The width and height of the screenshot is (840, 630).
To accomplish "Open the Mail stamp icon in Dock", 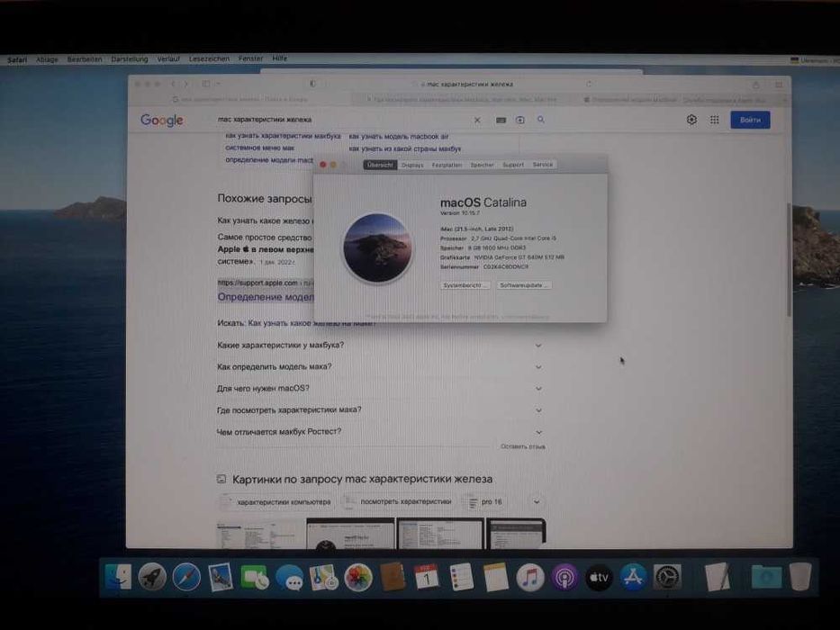I will coord(221,577).
